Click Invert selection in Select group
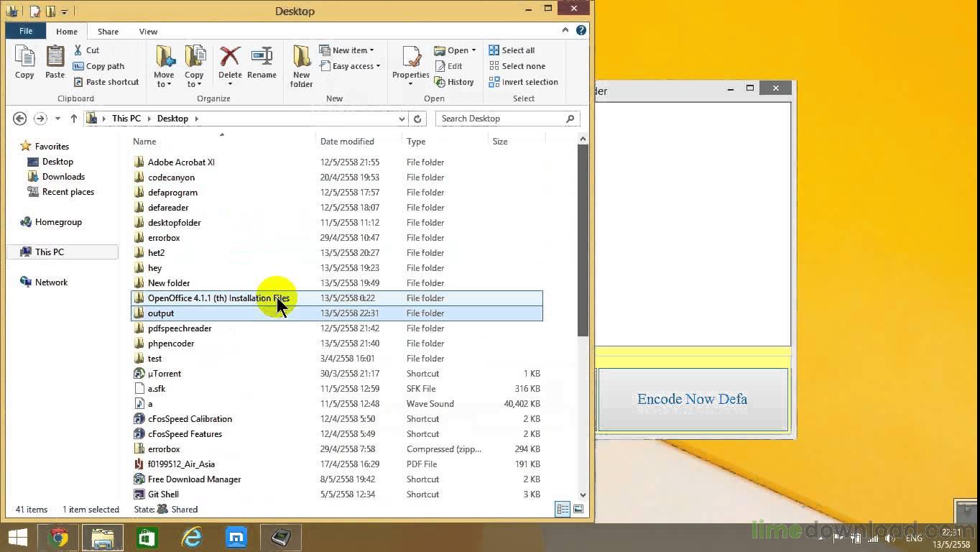Viewport: 980px width, 552px height. [523, 82]
